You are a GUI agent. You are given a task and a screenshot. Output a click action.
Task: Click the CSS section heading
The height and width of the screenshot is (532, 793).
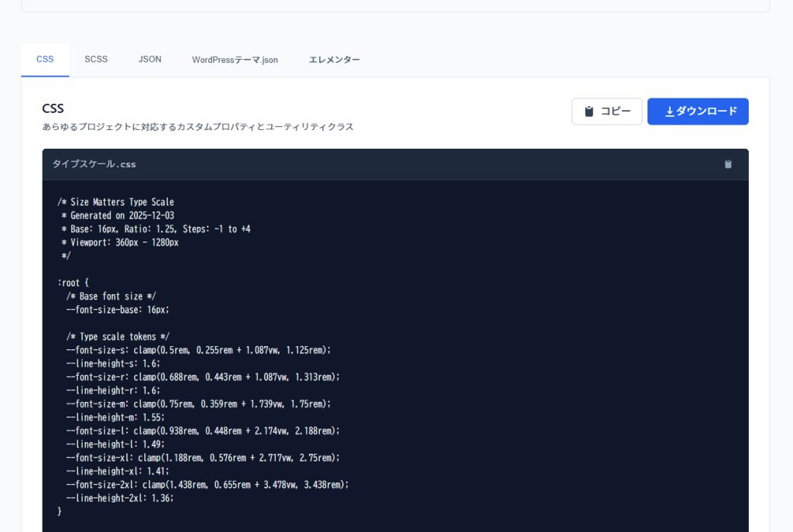(x=53, y=108)
